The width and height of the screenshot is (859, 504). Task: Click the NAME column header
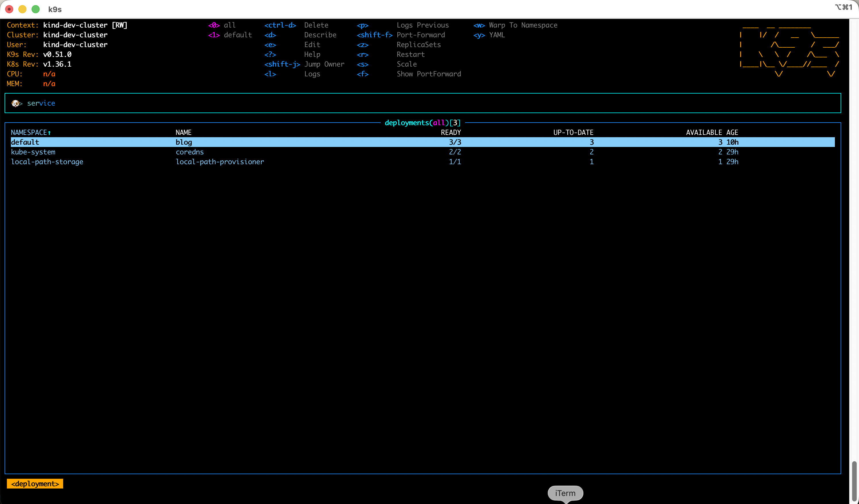tap(183, 132)
